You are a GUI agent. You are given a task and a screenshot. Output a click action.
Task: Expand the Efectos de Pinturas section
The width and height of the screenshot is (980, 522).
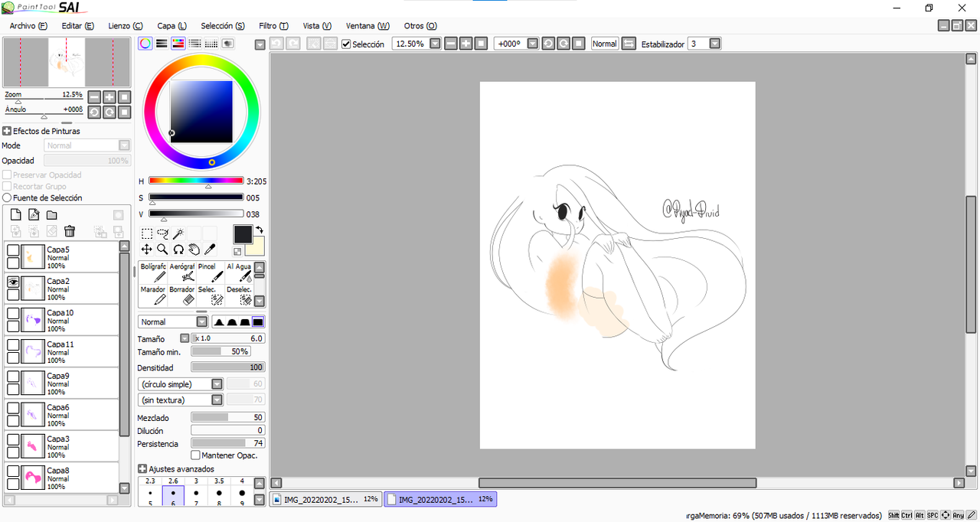click(x=7, y=132)
